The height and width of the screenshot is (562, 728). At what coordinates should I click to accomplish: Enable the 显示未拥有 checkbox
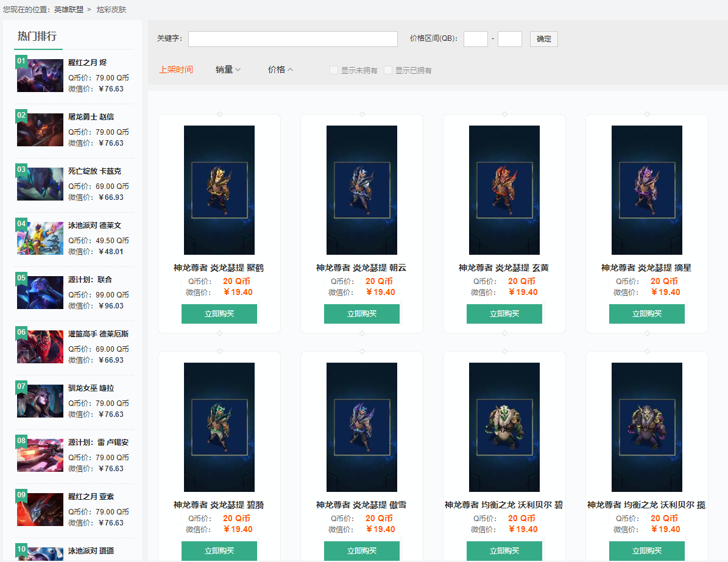(x=334, y=70)
